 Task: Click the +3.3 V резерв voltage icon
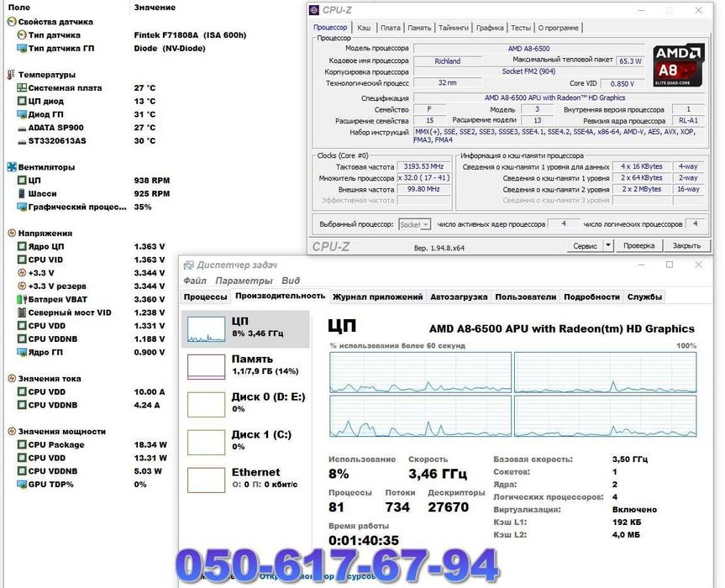(21, 286)
